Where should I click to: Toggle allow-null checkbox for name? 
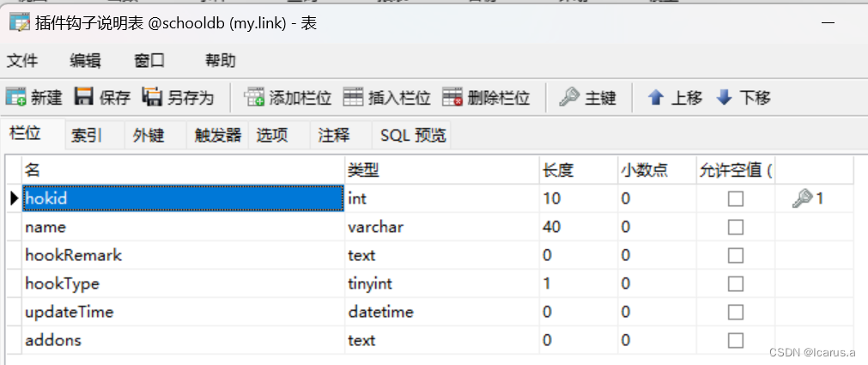coord(735,227)
